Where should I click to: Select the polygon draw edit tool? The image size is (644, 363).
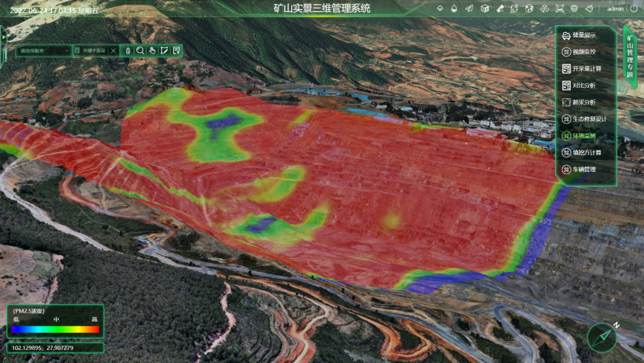(165, 51)
